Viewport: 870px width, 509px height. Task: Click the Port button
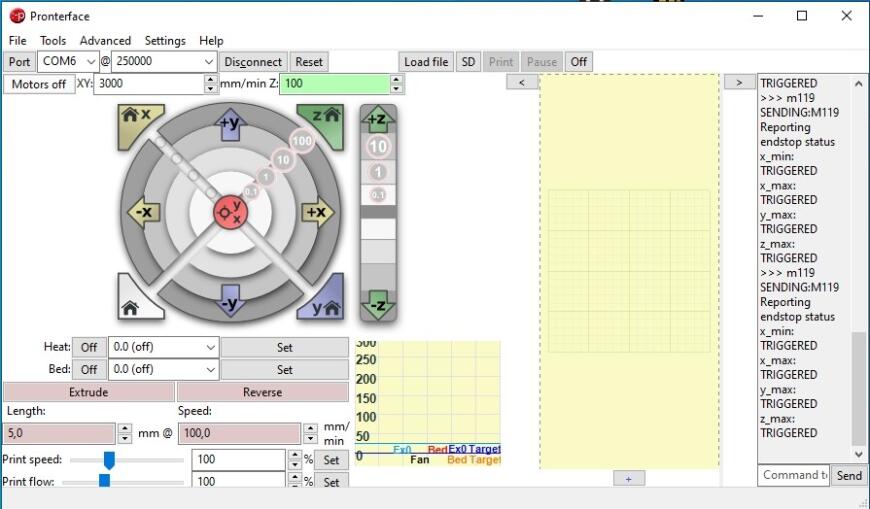coord(19,62)
